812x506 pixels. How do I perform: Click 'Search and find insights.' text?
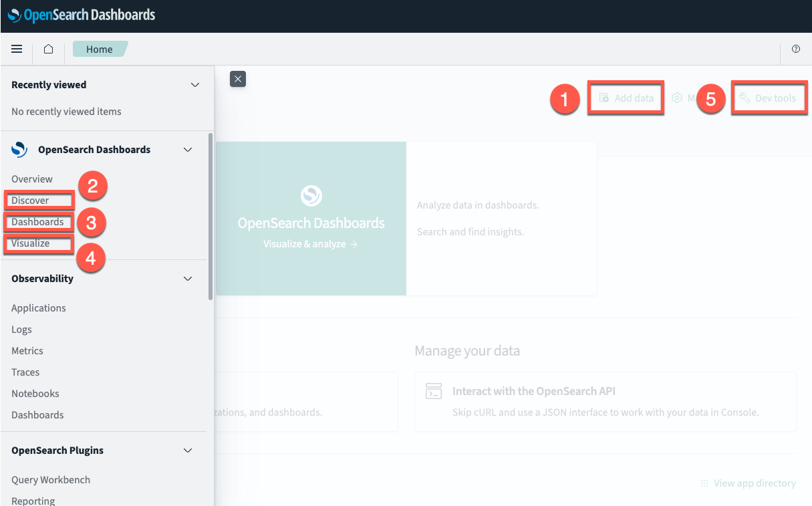point(470,232)
